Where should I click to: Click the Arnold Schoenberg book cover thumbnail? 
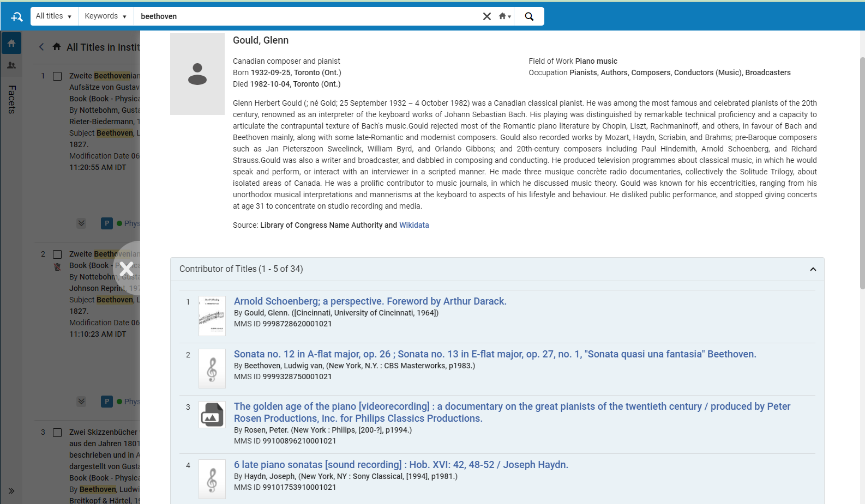[212, 316]
